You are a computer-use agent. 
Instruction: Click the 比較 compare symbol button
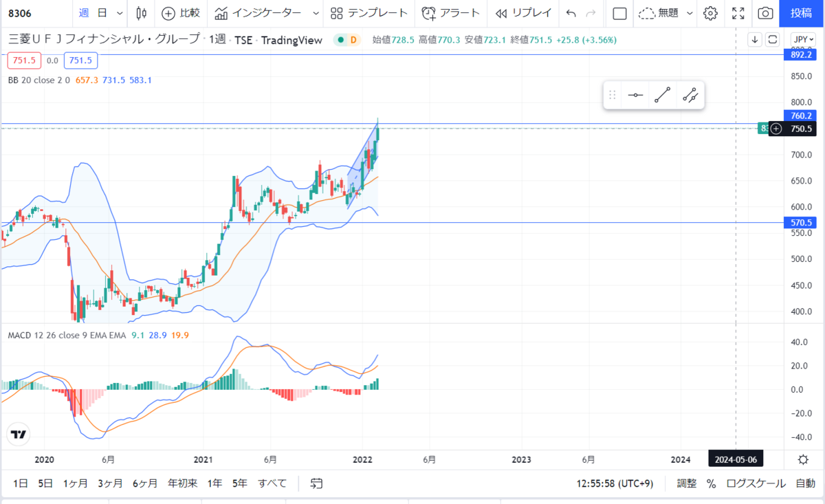(x=181, y=12)
